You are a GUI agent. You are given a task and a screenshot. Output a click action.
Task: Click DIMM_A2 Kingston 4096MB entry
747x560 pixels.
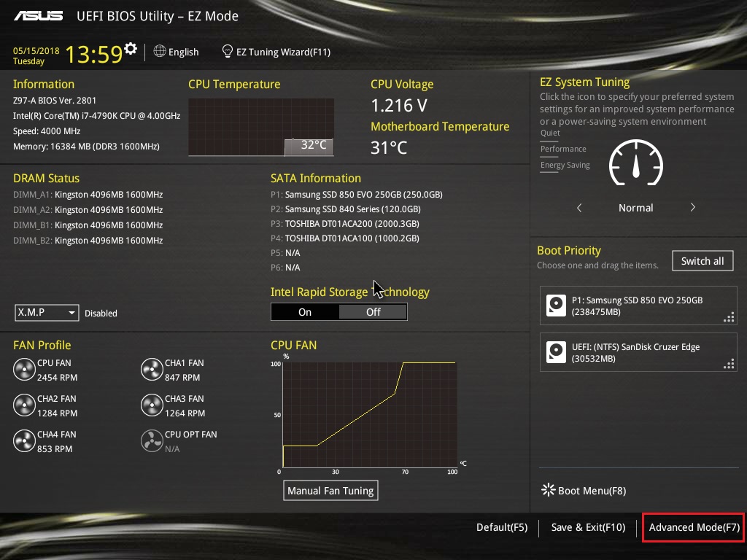(x=88, y=209)
